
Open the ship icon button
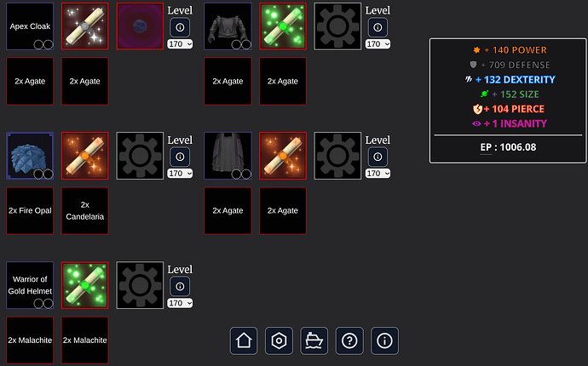coord(314,340)
